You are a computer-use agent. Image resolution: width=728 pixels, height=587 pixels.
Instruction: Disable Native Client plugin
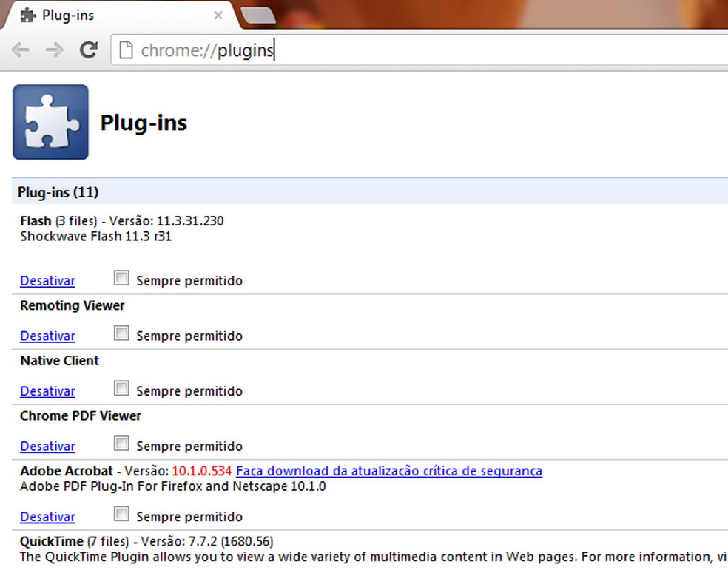coord(47,391)
